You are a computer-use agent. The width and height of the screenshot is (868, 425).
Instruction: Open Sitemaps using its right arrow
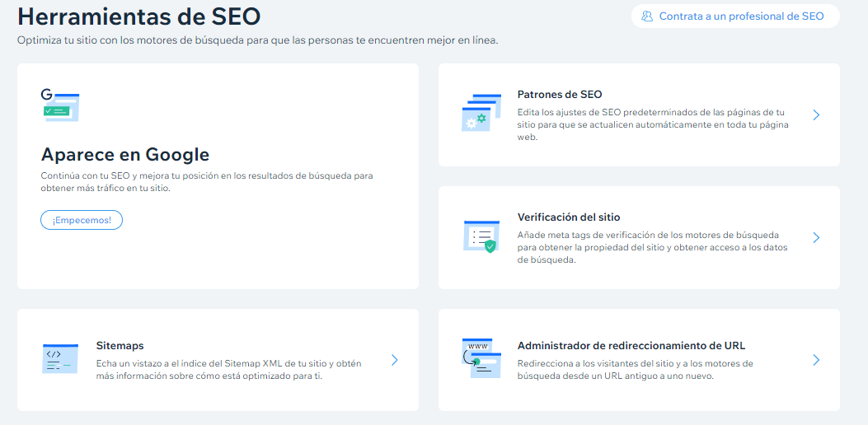click(x=395, y=360)
